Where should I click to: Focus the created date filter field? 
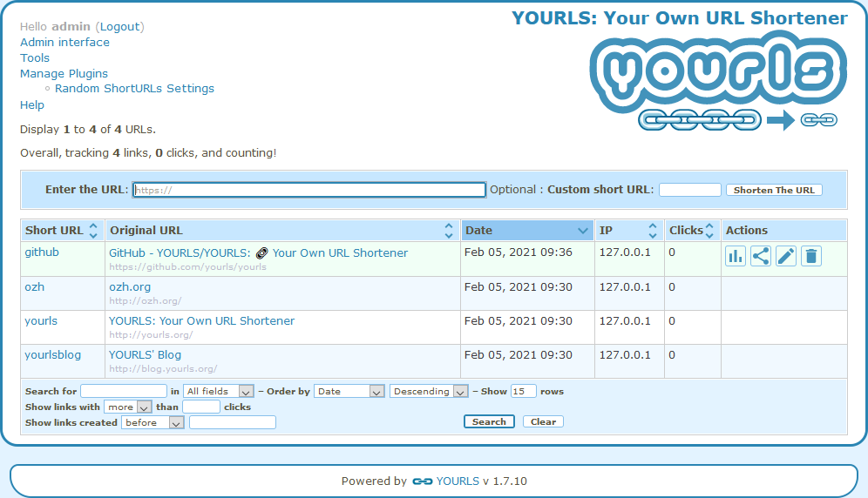[x=233, y=423]
